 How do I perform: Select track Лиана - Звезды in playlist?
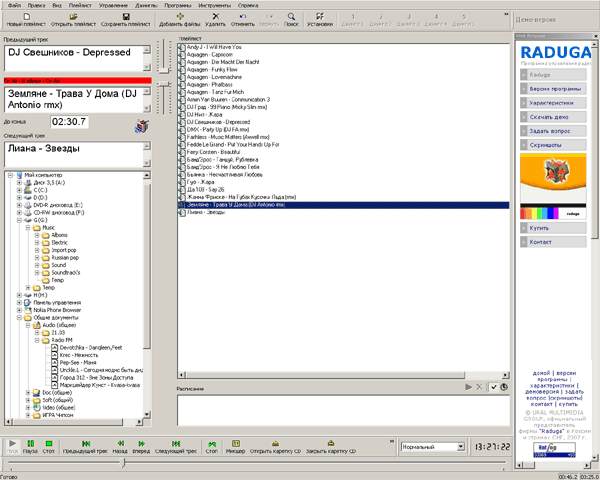point(206,213)
